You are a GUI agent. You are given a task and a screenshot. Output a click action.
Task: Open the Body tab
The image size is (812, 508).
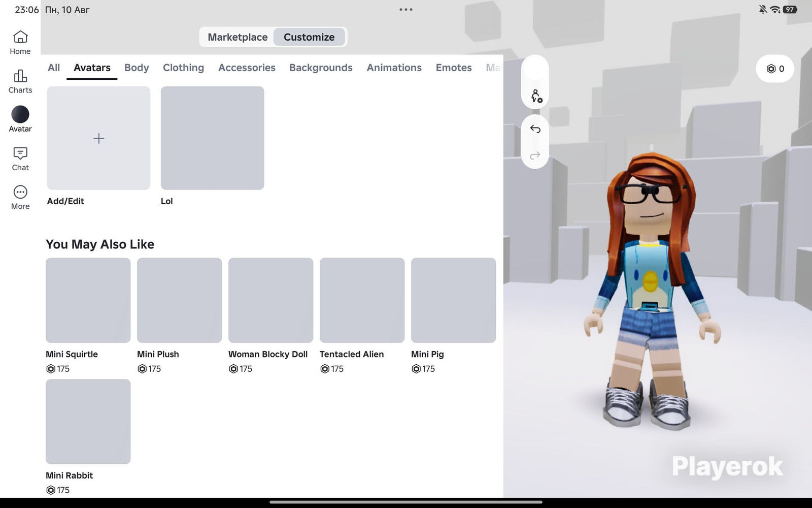tap(137, 68)
